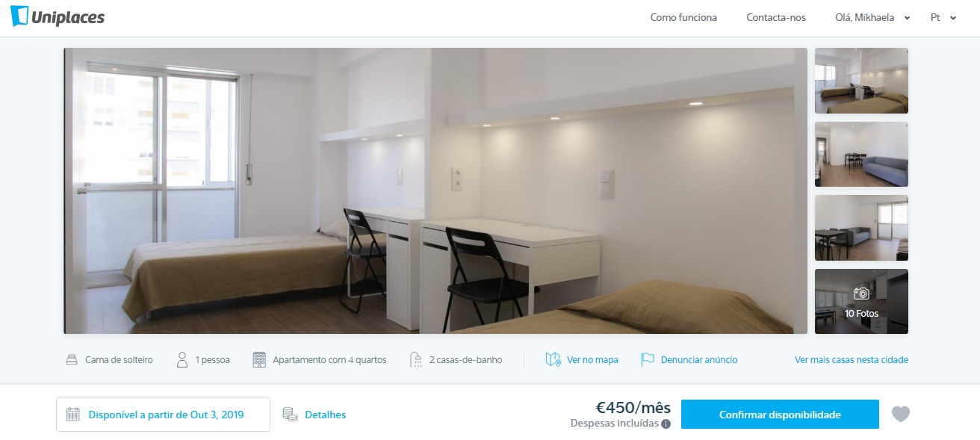Click the flag icon for Denunciar anúncio
Screen dimensions: 980x440
(x=648, y=359)
